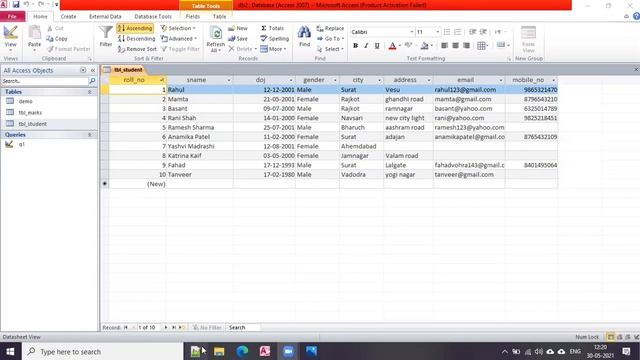The image size is (640, 360).
Task: Click the Copy command
Action: 57,38
